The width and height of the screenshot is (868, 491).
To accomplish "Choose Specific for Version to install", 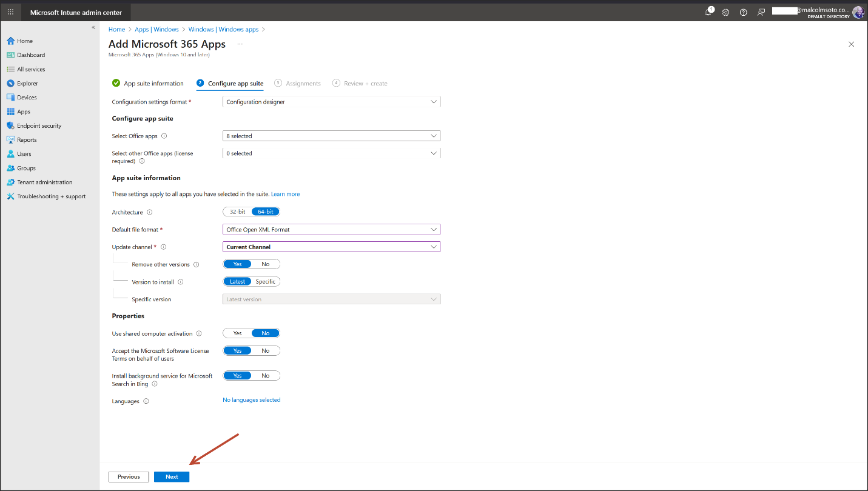I will (x=265, y=282).
